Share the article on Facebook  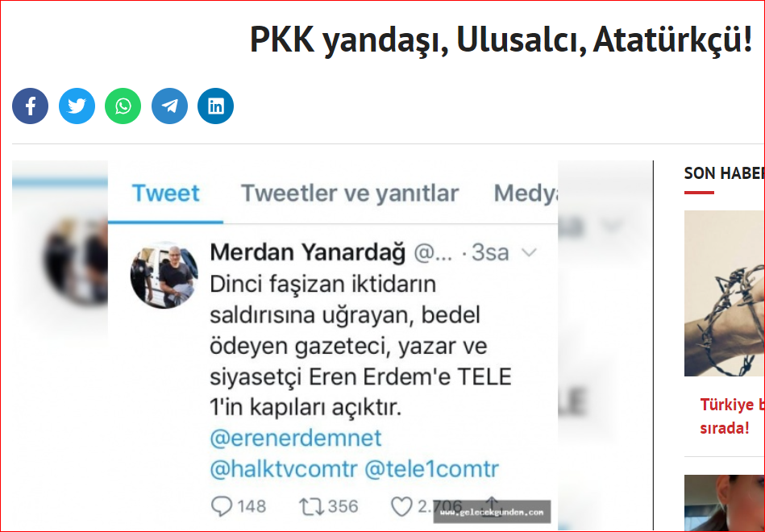click(x=31, y=106)
